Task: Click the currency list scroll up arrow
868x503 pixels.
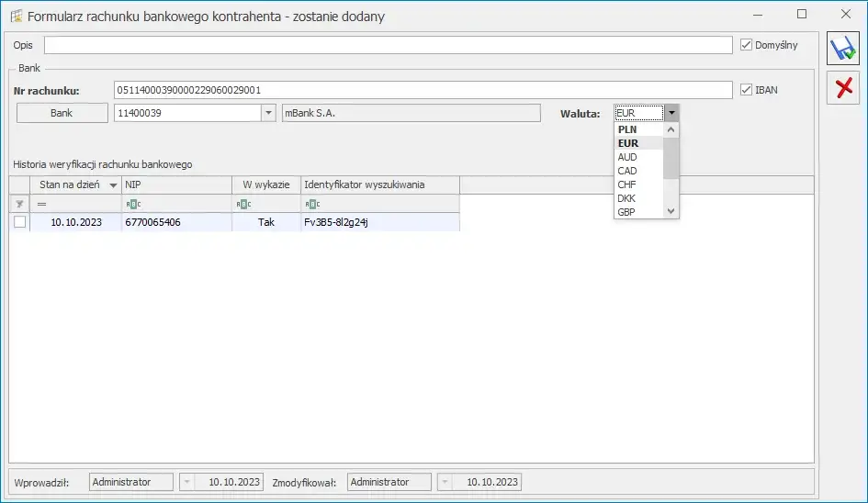Action: (671, 129)
